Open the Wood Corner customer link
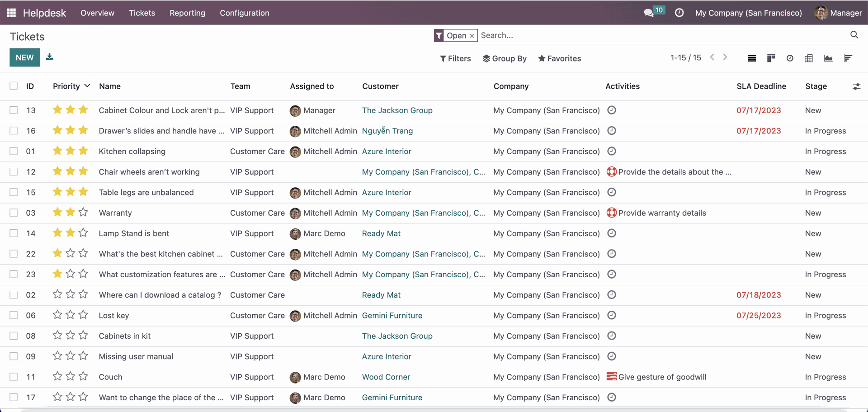This screenshot has height=412, width=868. tap(386, 377)
